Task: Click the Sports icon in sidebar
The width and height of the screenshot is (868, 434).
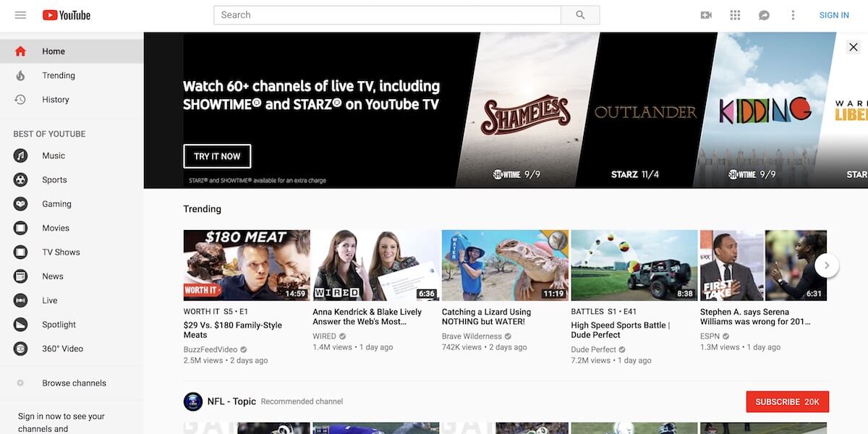Action: pyautogui.click(x=20, y=180)
